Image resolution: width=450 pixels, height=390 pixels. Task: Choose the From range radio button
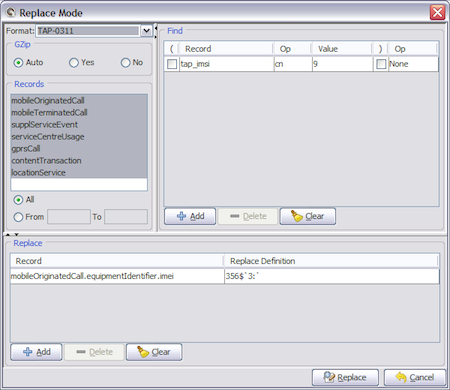point(18,217)
